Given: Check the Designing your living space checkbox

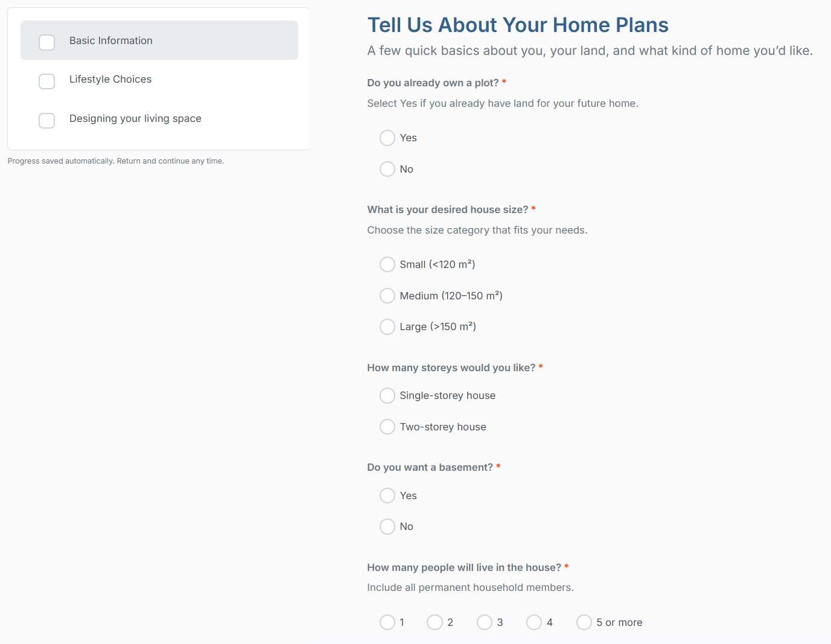Looking at the screenshot, I should [x=46, y=121].
